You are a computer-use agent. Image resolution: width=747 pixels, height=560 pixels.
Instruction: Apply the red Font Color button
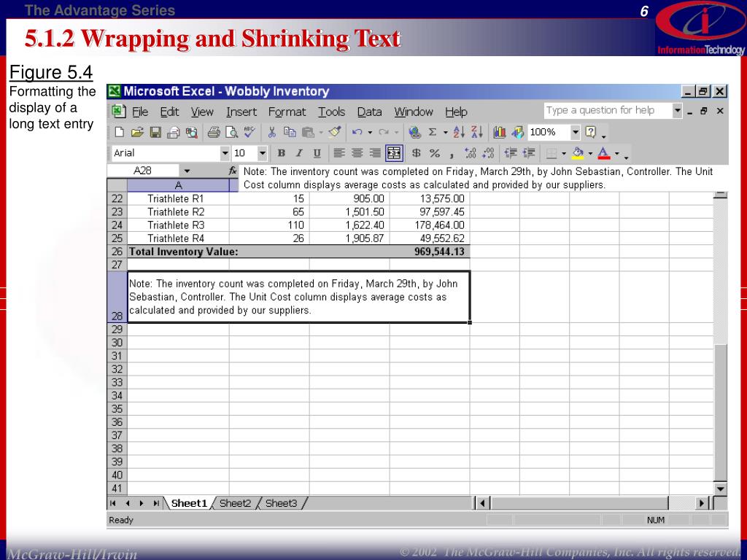pyautogui.click(x=604, y=153)
